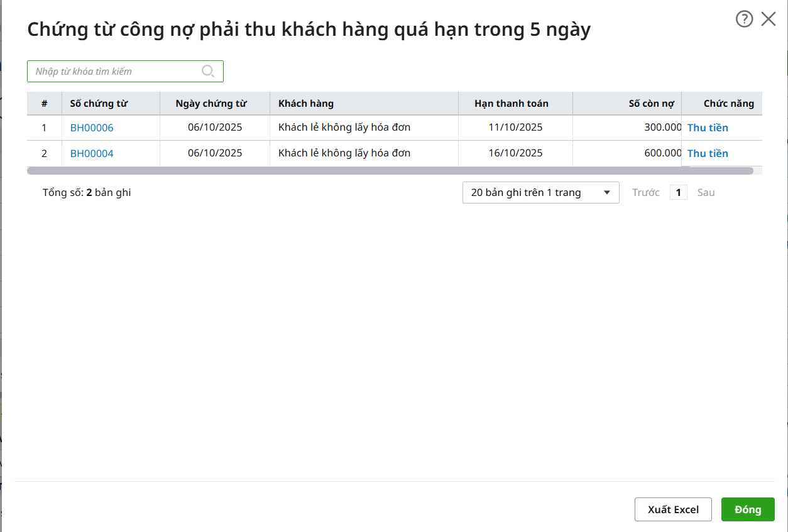This screenshot has height=532, width=788.
Task: Click the Số còn nợ column header
Action: 651,104
